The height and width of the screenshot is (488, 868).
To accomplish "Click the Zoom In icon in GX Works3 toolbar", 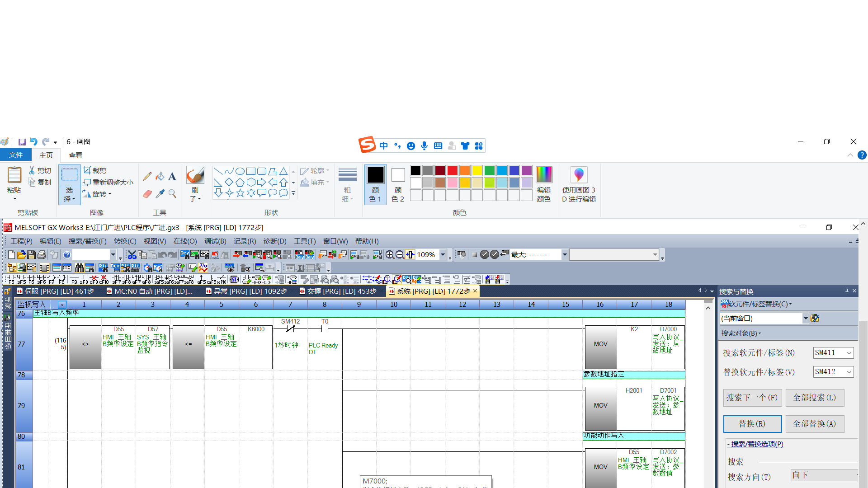I will click(390, 255).
